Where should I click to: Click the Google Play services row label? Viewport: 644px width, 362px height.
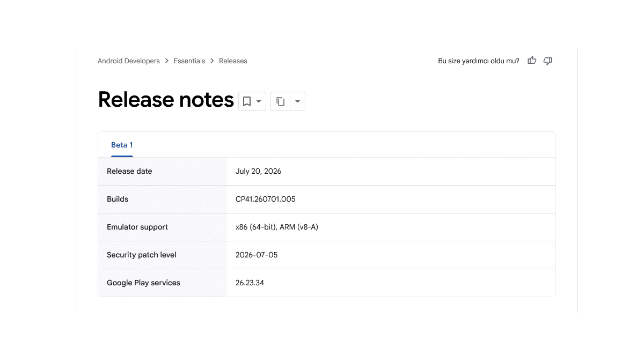coord(143,283)
